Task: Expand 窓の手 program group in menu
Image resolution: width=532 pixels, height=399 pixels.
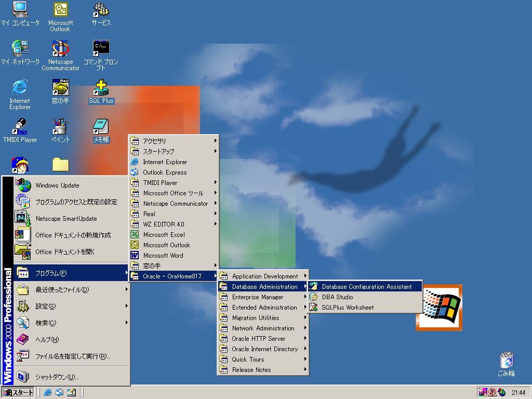Action: [x=174, y=265]
